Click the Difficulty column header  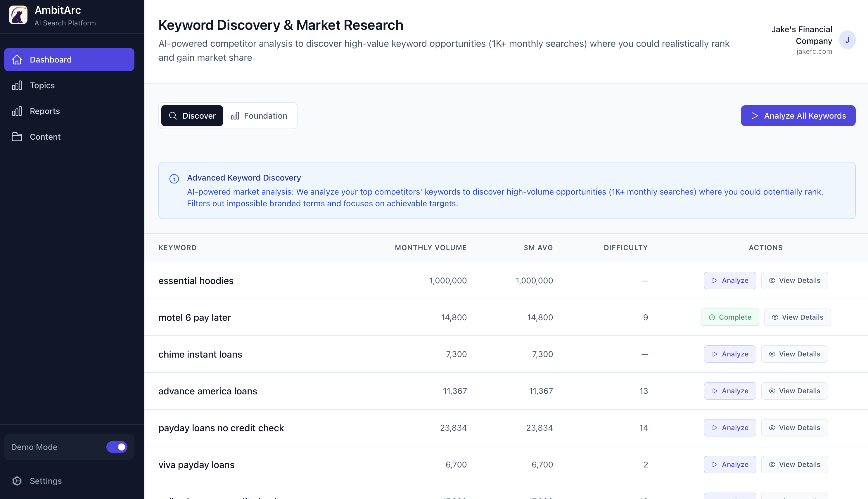[x=626, y=248]
